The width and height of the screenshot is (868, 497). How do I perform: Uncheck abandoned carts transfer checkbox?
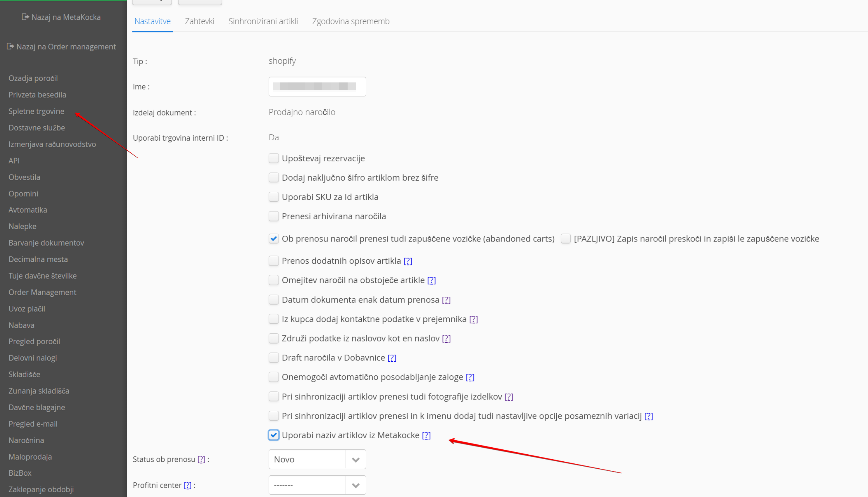(273, 239)
